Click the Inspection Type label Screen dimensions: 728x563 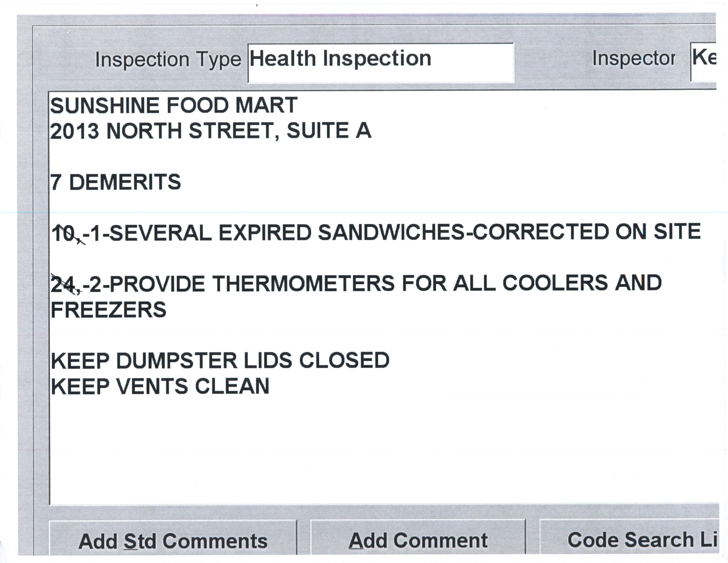168,60
